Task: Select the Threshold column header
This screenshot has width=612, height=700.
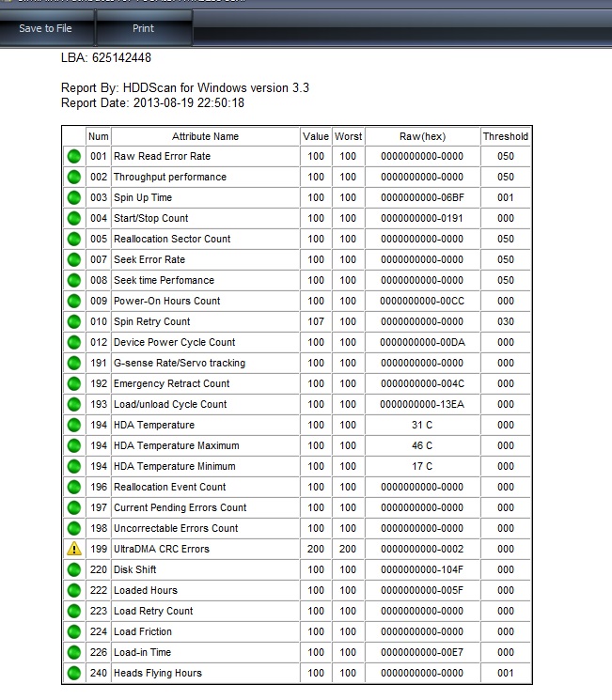Action: tap(506, 136)
